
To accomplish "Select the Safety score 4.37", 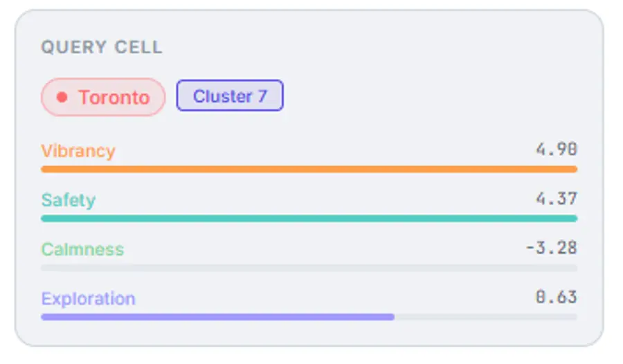I will pyautogui.click(x=556, y=199).
